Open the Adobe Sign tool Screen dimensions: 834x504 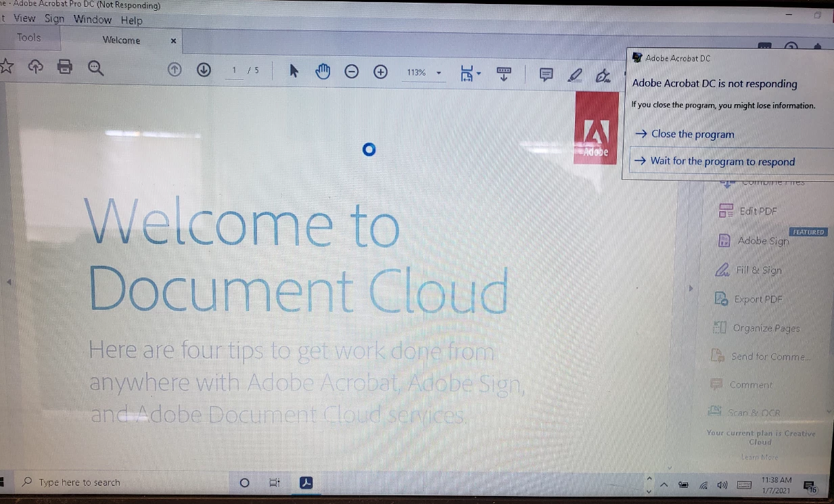coord(763,241)
